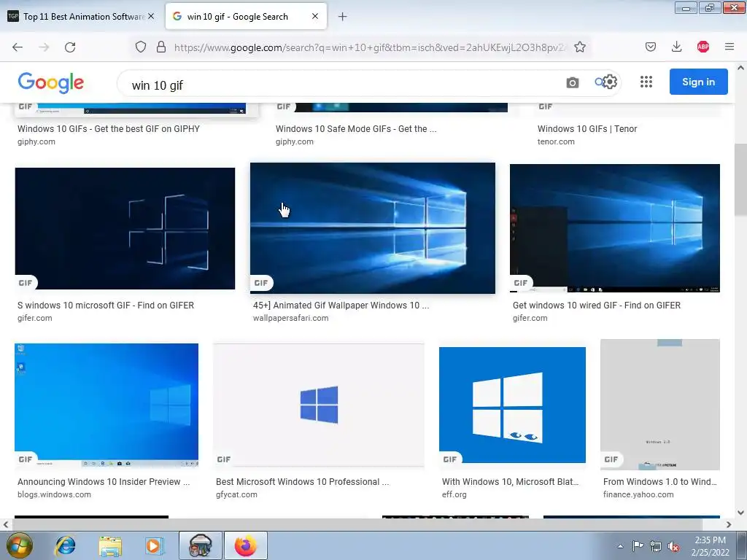Go back to the previous page

[18, 47]
